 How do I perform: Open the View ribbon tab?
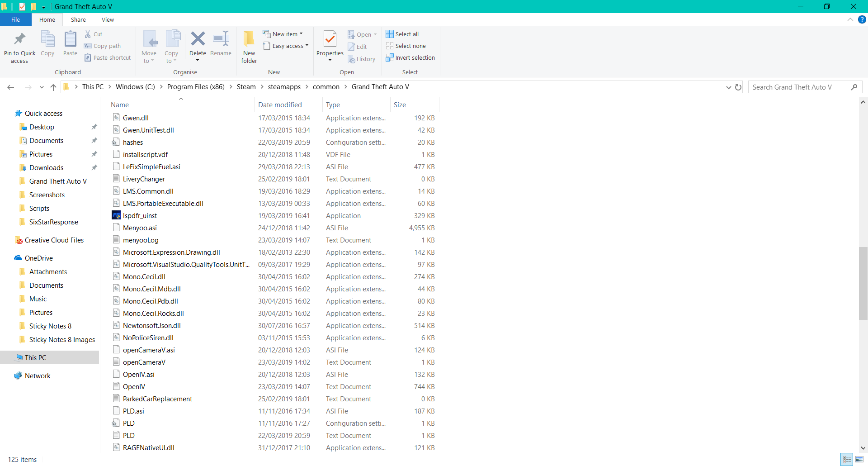tap(108, 20)
